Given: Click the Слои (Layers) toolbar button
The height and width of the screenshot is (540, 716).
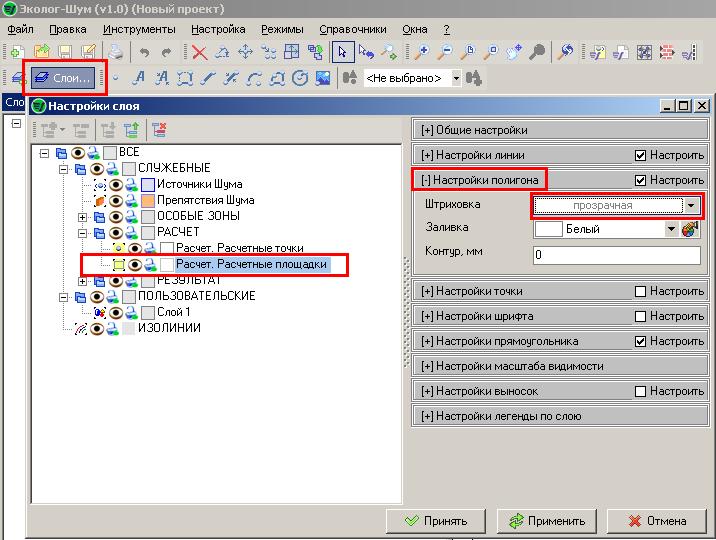Looking at the screenshot, I should (62, 77).
